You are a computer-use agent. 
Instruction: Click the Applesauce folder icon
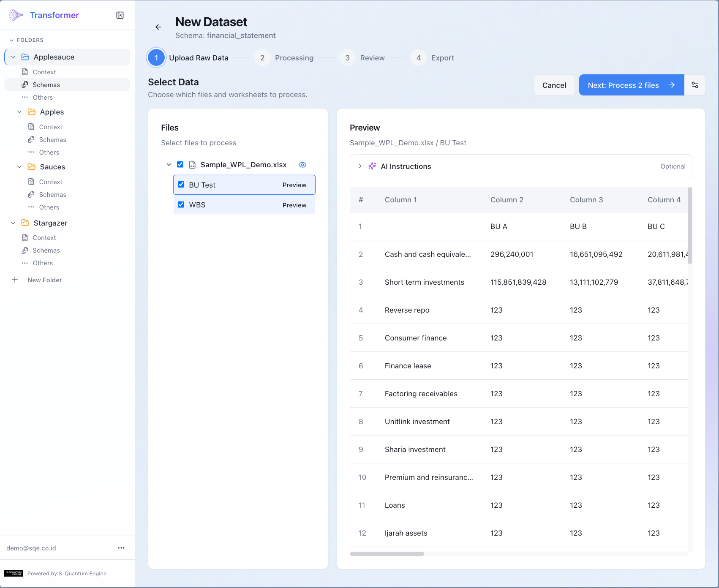(25, 57)
